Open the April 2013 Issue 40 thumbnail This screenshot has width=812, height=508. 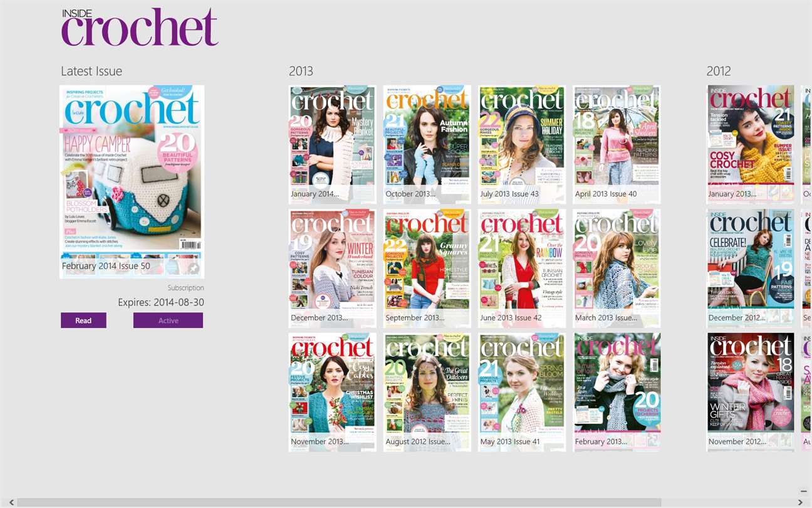616,144
